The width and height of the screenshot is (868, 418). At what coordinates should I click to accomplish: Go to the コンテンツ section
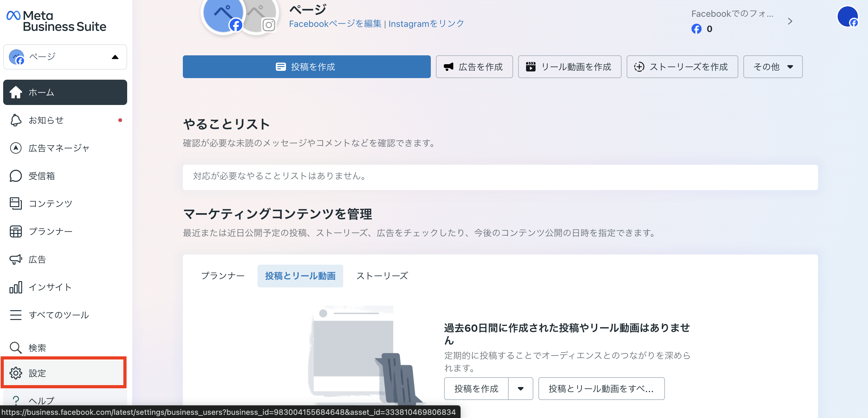click(x=50, y=203)
